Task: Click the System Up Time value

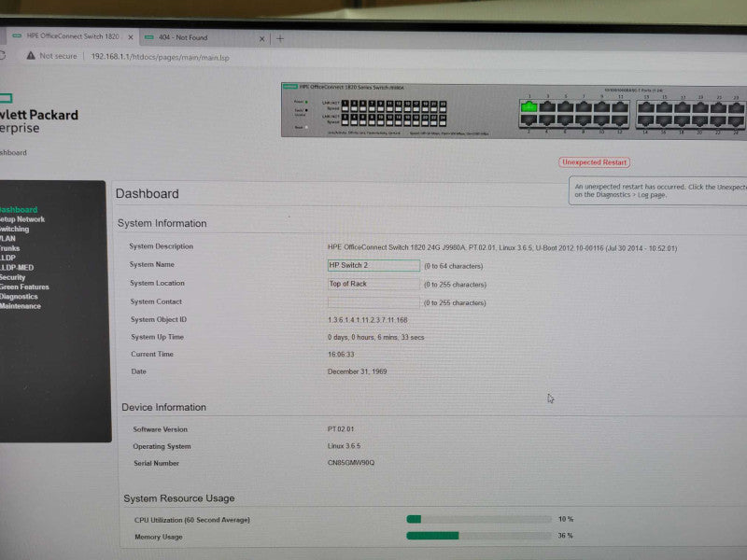Action: [375, 337]
